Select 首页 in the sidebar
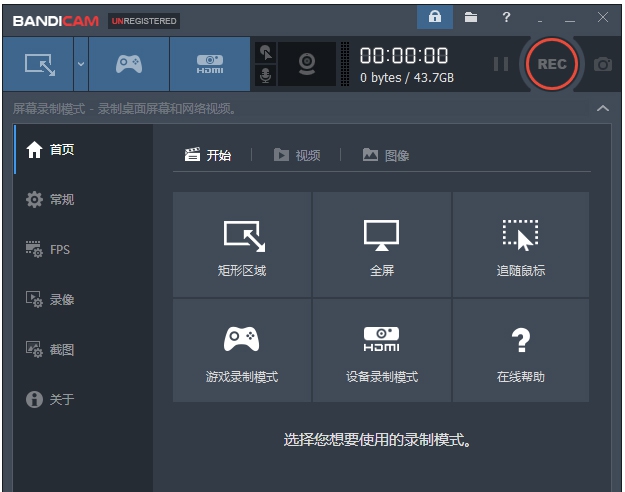 pos(83,150)
